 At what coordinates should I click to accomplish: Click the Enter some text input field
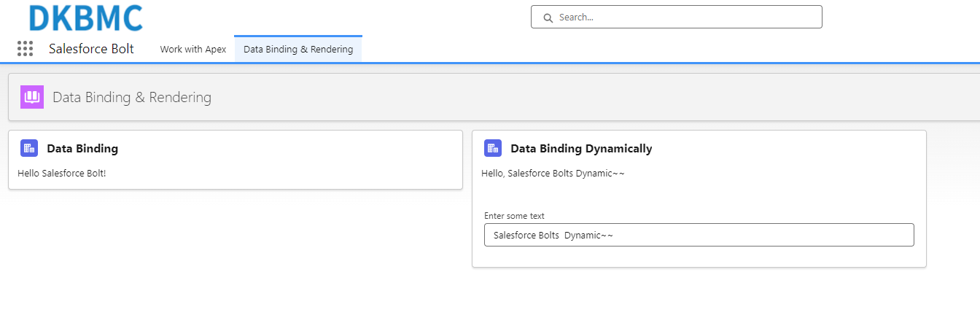[x=699, y=235]
